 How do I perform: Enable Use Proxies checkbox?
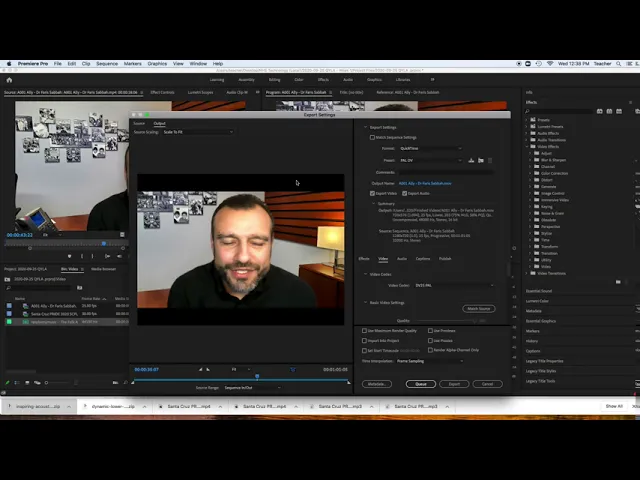click(x=430, y=340)
